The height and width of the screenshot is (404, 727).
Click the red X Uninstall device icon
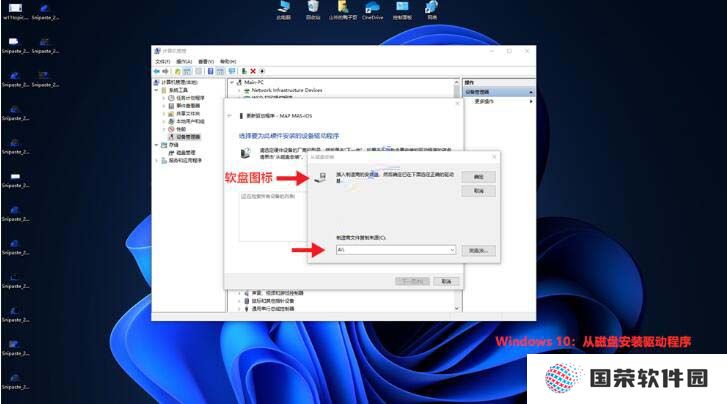coord(253,71)
